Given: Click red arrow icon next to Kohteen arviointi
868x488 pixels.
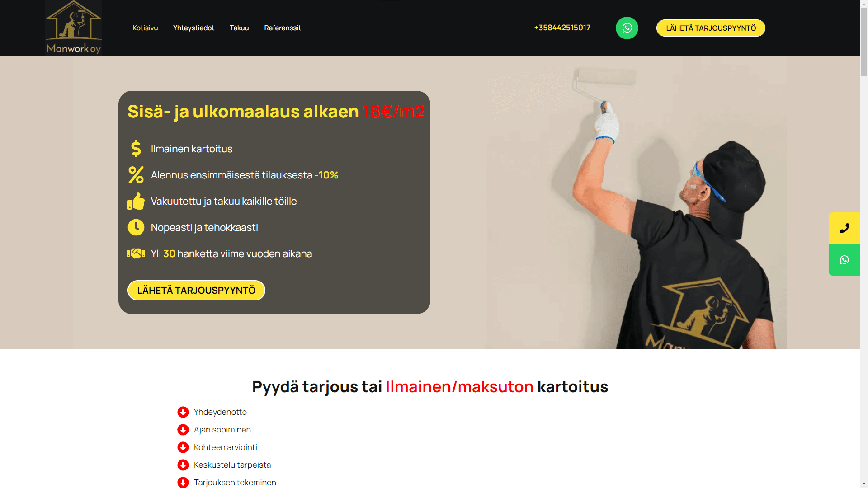Looking at the screenshot, I should click(x=183, y=447).
